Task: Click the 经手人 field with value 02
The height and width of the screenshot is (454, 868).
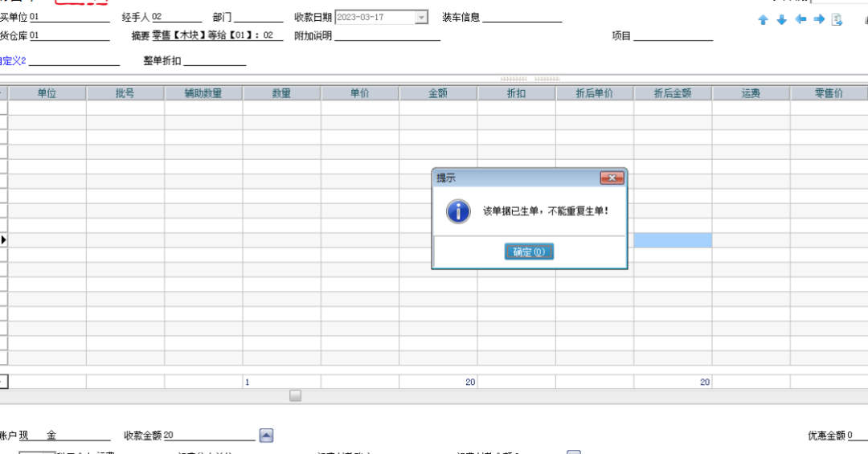Action: point(177,17)
